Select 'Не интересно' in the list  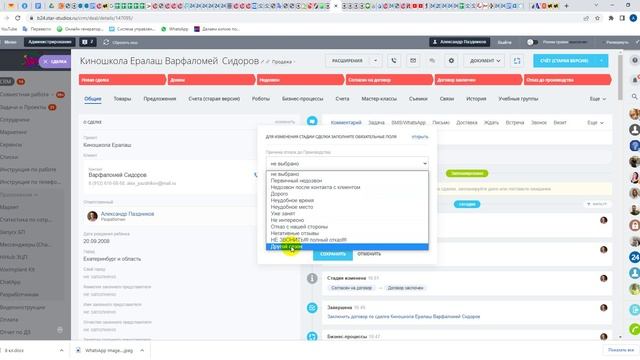click(x=347, y=220)
